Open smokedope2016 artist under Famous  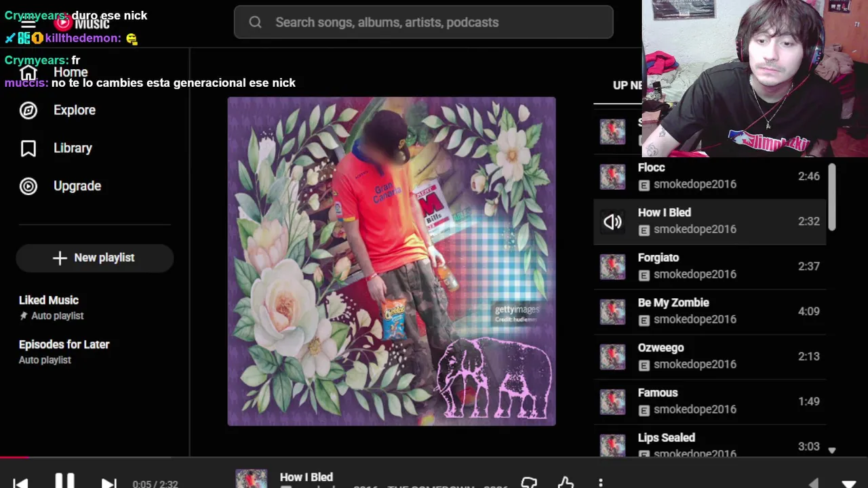click(695, 409)
